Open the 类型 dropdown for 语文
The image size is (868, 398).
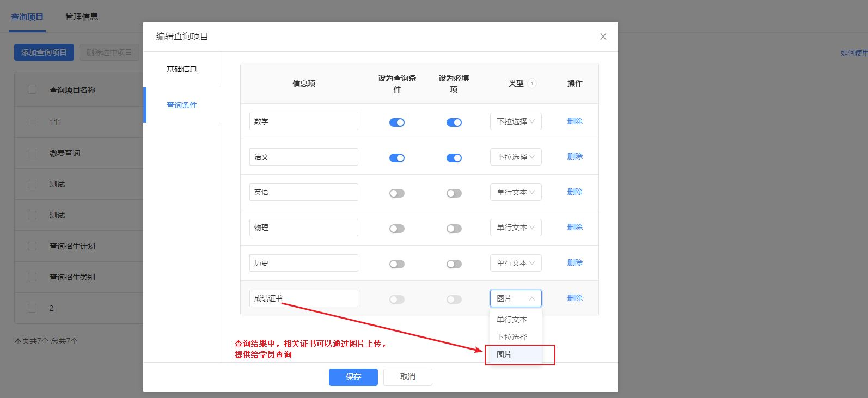(x=516, y=157)
